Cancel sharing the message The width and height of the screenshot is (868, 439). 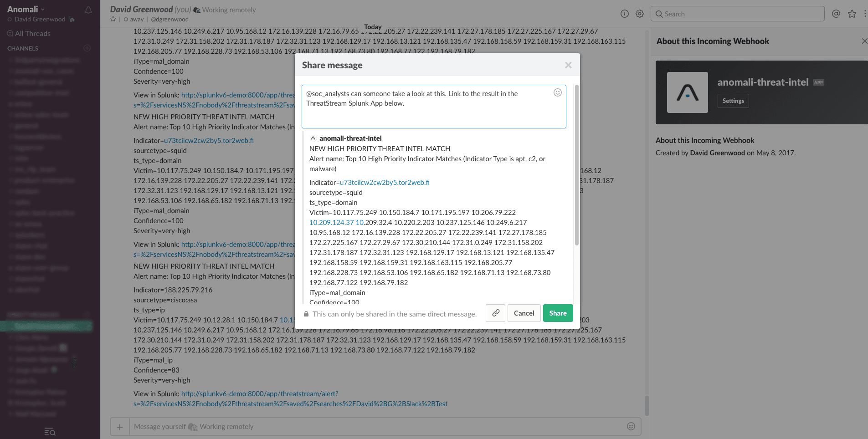(x=524, y=313)
